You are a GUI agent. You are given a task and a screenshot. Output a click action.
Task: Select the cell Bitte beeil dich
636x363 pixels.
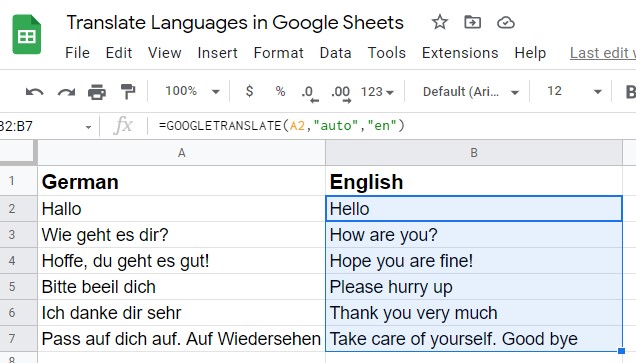tap(181, 286)
